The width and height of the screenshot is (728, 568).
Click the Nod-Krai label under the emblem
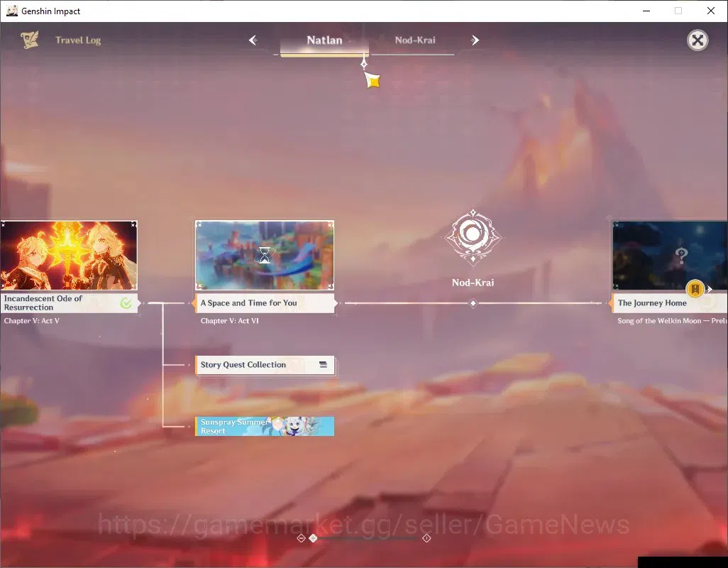(473, 283)
